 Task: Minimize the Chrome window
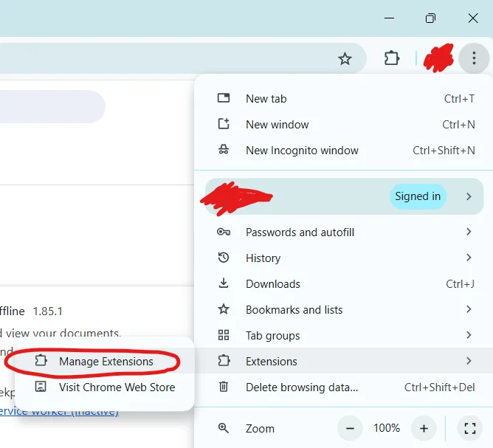(x=389, y=18)
